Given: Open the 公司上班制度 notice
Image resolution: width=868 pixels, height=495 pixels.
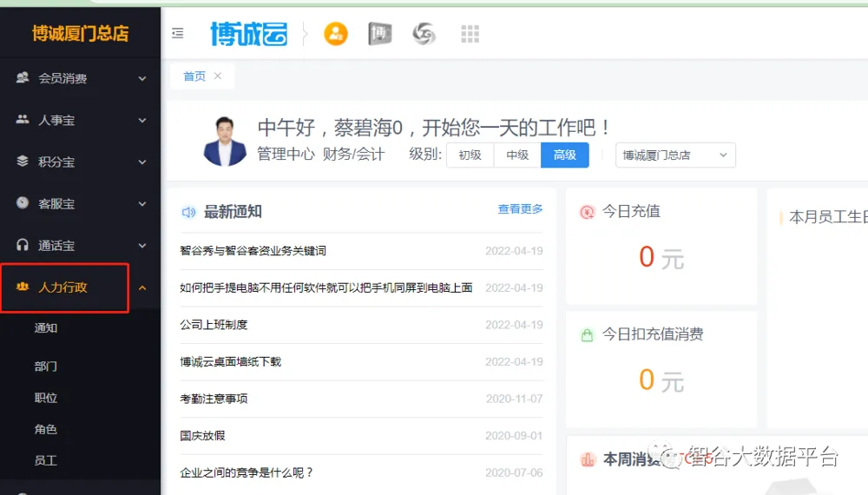Looking at the screenshot, I should (x=214, y=325).
